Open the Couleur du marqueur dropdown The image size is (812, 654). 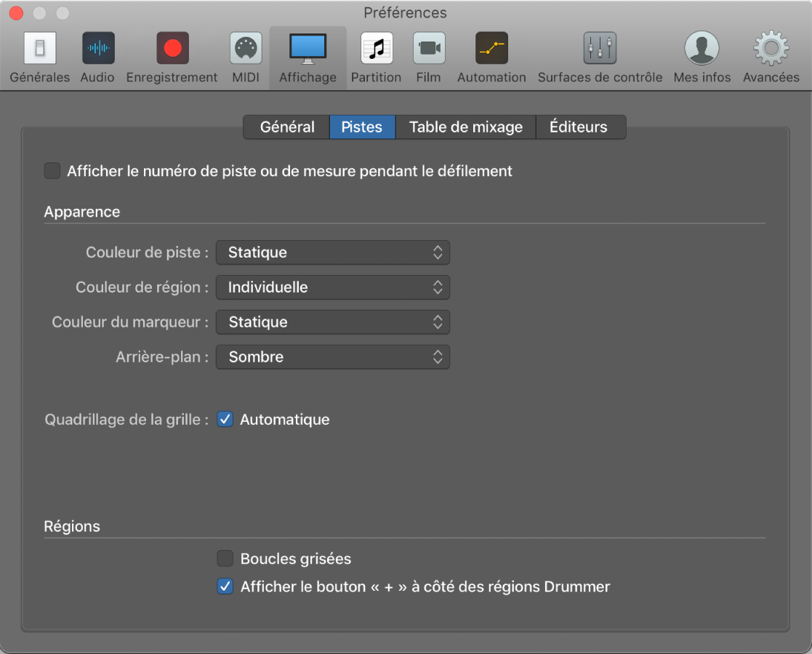click(x=333, y=322)
